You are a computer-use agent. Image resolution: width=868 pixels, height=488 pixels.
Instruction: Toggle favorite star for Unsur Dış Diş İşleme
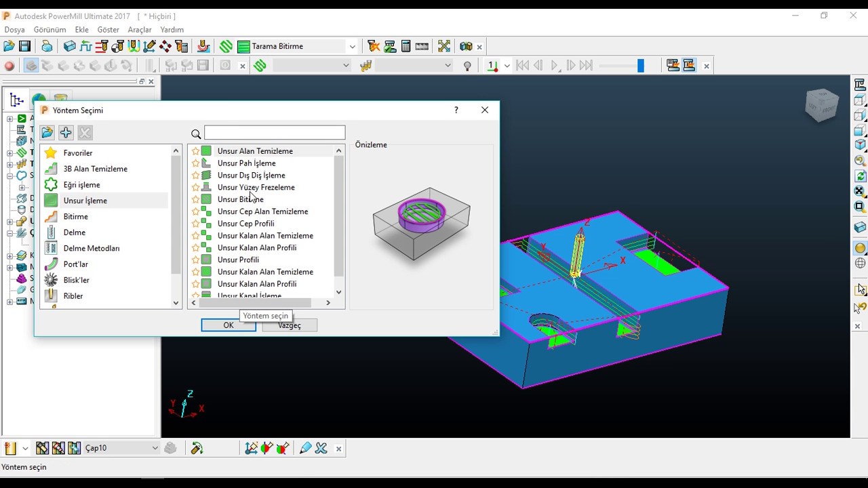tap(196, 176)
